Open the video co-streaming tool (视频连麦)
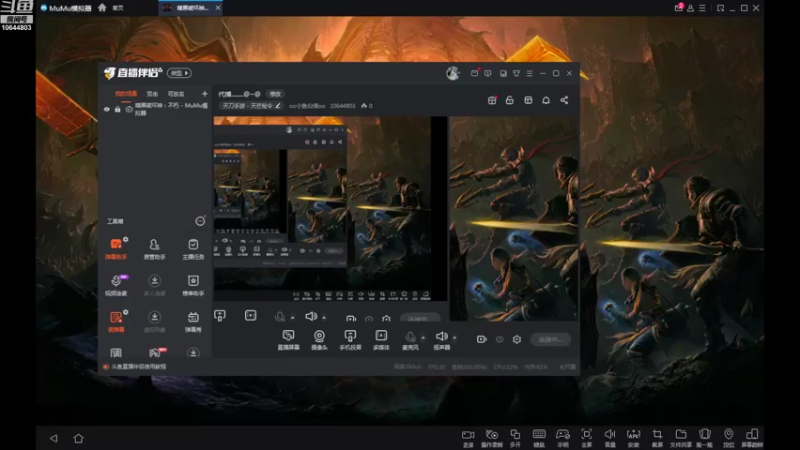The width and height of the screenshot is (800, 450). (116, 285)
